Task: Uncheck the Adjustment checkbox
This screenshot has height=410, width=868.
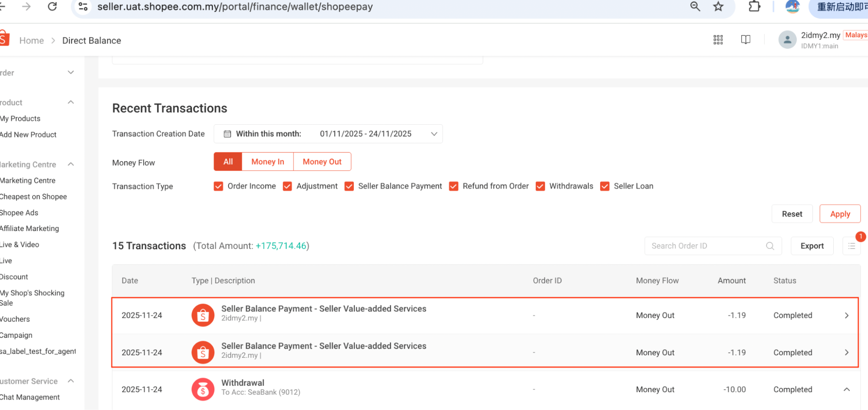Action: tap(287, 186)
